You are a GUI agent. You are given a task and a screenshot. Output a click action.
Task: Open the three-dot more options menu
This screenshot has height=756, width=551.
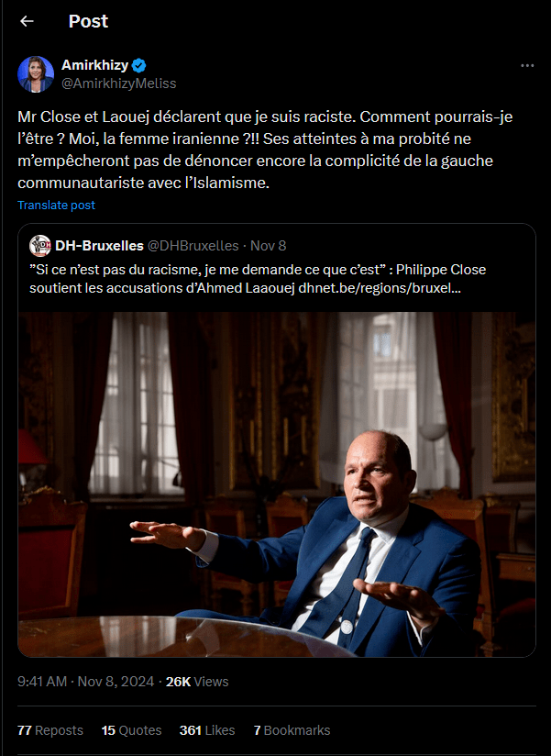pyautogui.click(x=527, y=66)
